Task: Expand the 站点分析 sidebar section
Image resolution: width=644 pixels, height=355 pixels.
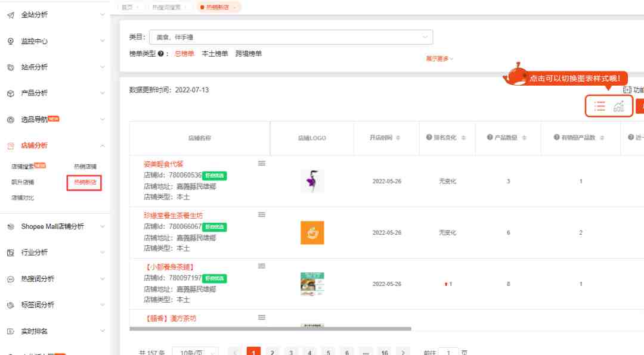Action: click(103, 67)
